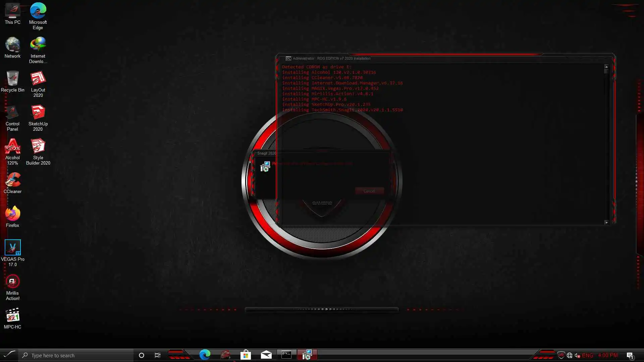This screenshot has height=362, width=644.
Task: Click the muted volume tray icon
Action: click(577, 355)
